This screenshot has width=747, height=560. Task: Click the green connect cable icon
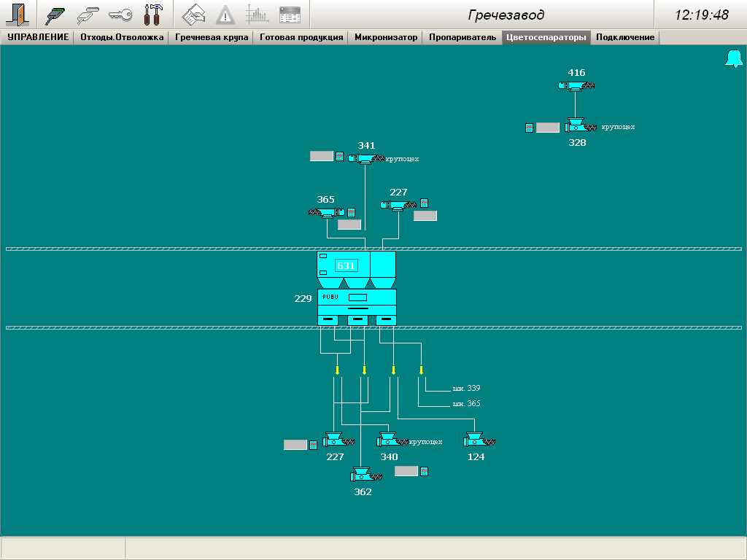[55, 15]
